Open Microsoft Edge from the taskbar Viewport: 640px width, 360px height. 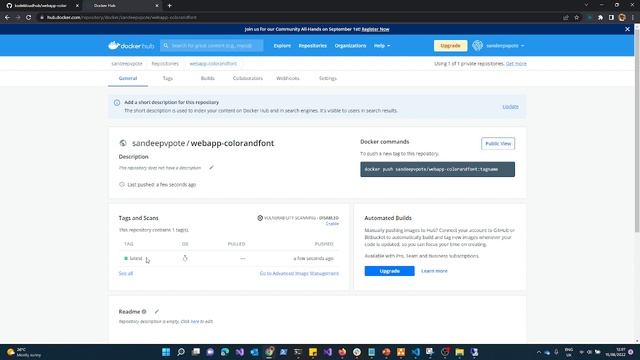pyautogui.click(x=225, y=352)
